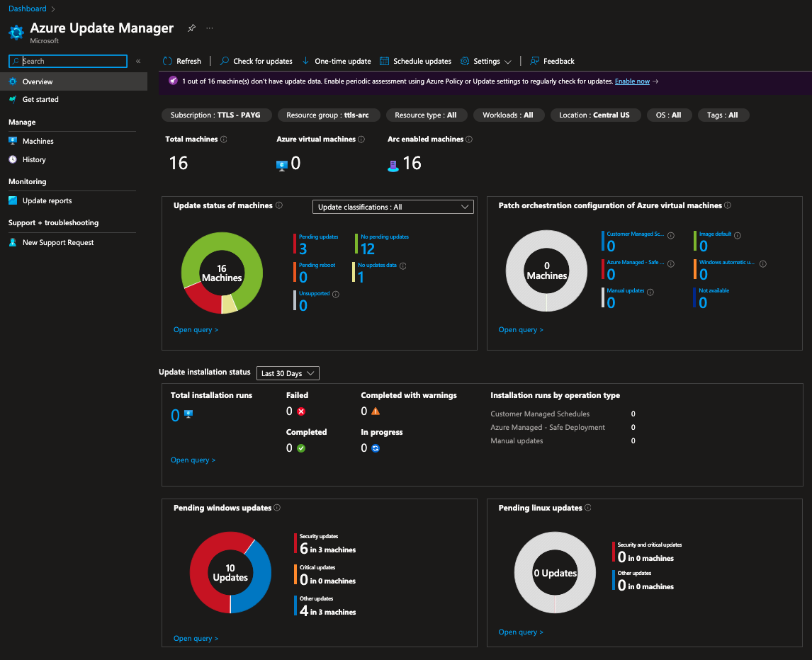Open query for Pending windows updates
The height and width of the screenshot is (660, 812).
pyautogui.click(x=196, y=638)
